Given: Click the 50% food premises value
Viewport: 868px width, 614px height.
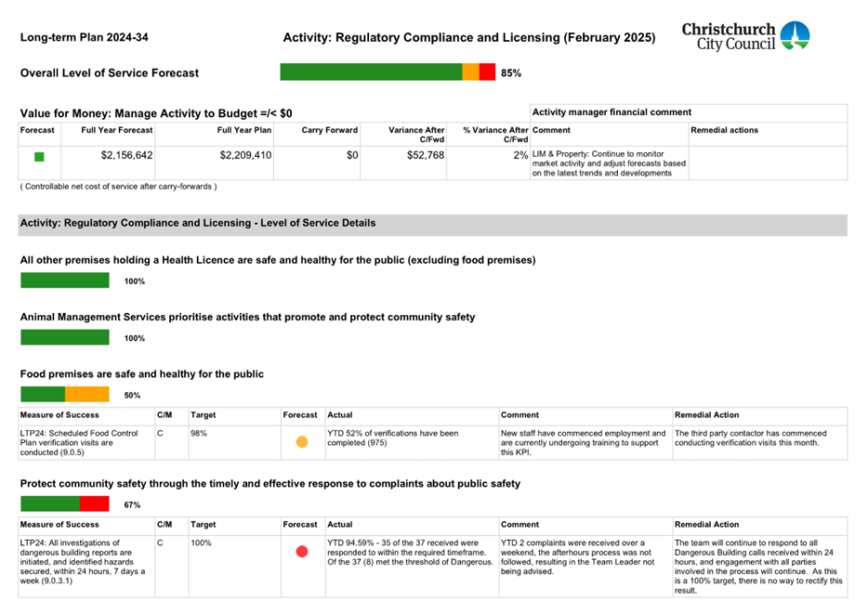Looking at the screenshot, I should (132, 396).
